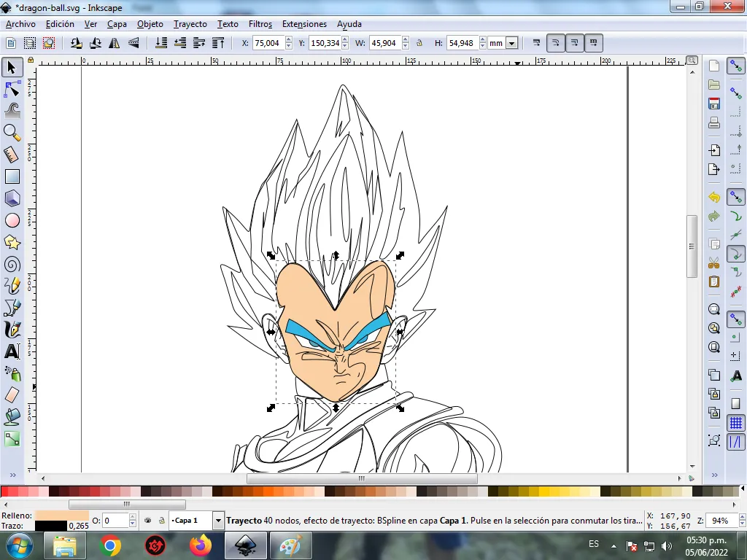Activate the Node editing tool
Image resolution: width=747 pixels, height=560 pixels.
point(12,89)
